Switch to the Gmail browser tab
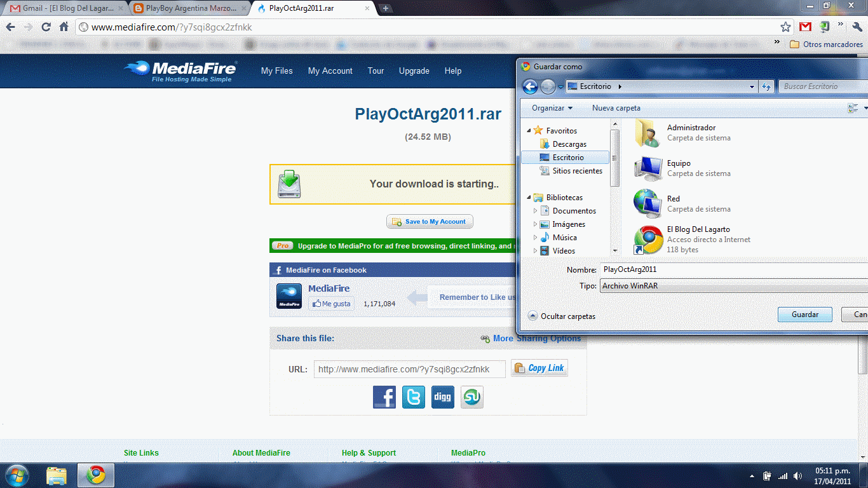 (x=64, y=8)
